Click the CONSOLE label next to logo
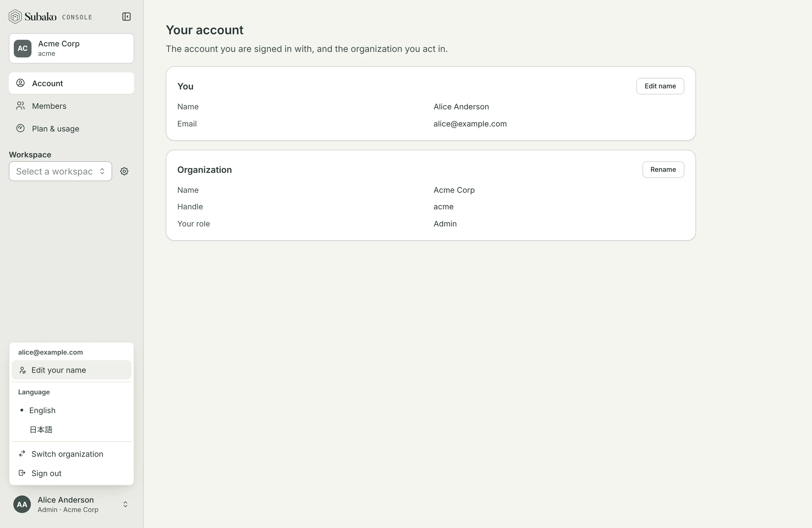 tap(77, 17)
